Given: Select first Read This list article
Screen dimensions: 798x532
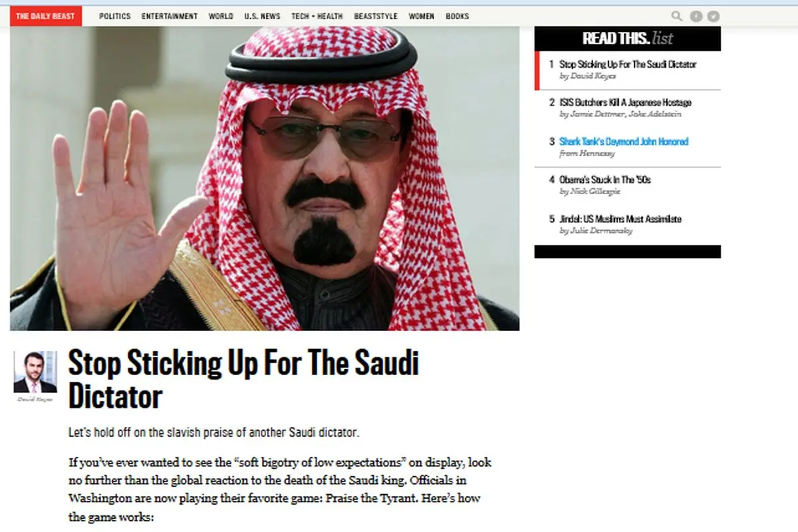Looking at the screenshot, I should (628, 65).
